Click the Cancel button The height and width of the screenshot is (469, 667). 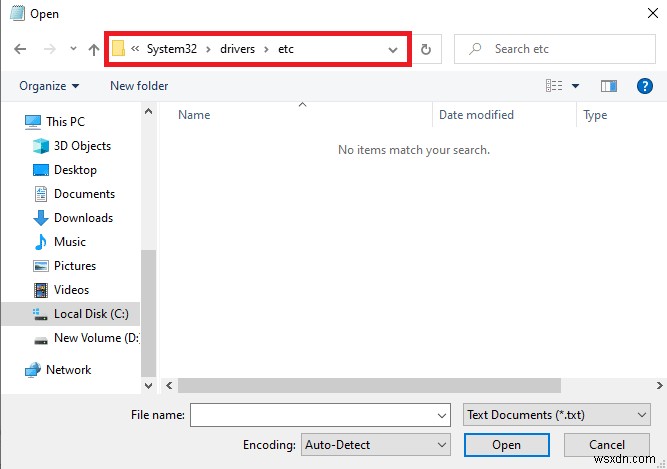coord(606,444)
